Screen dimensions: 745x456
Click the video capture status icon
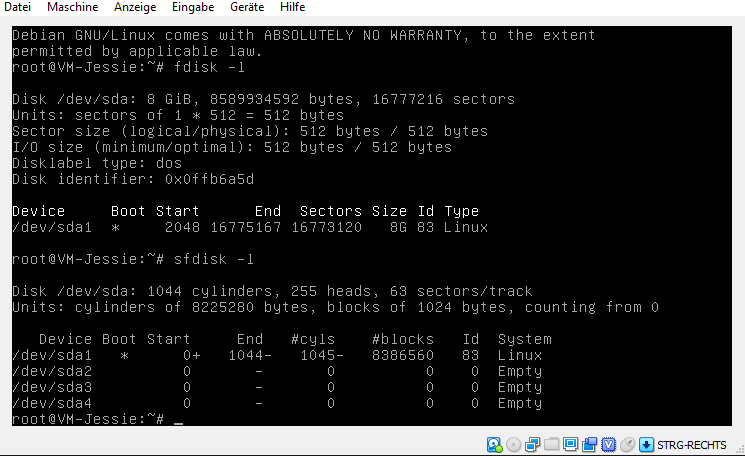click(x=590, y=445)
